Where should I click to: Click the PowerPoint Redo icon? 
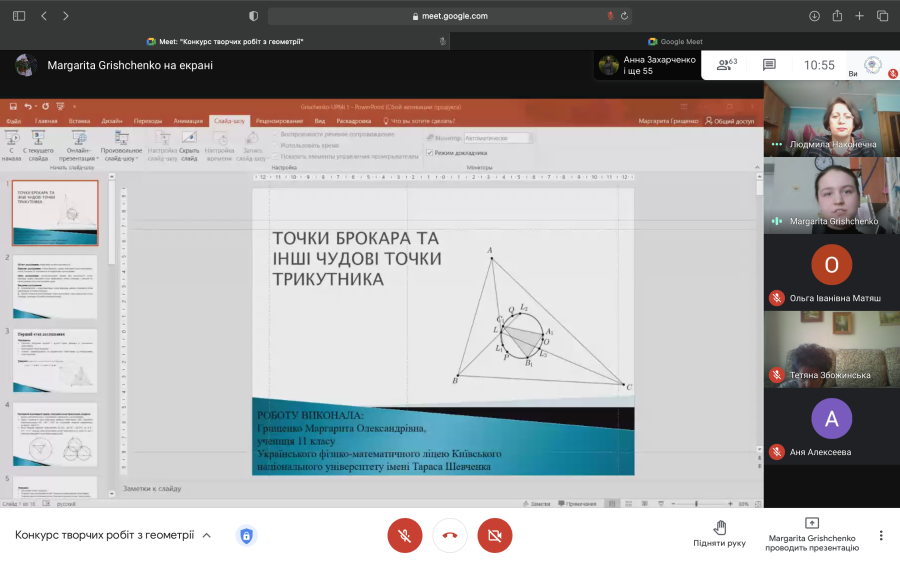[x=45, y=106]
